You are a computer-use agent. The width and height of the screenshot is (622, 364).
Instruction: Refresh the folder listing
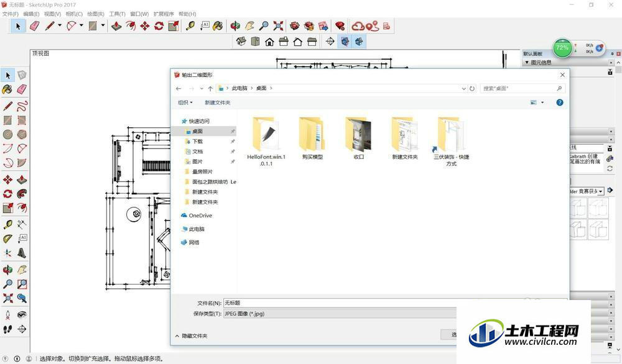pos(472,88)
